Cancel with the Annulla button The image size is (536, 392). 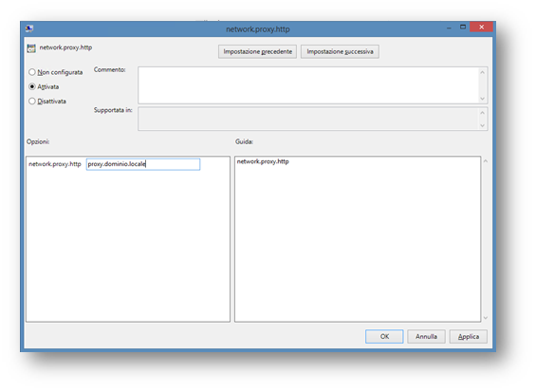[426, 337]
